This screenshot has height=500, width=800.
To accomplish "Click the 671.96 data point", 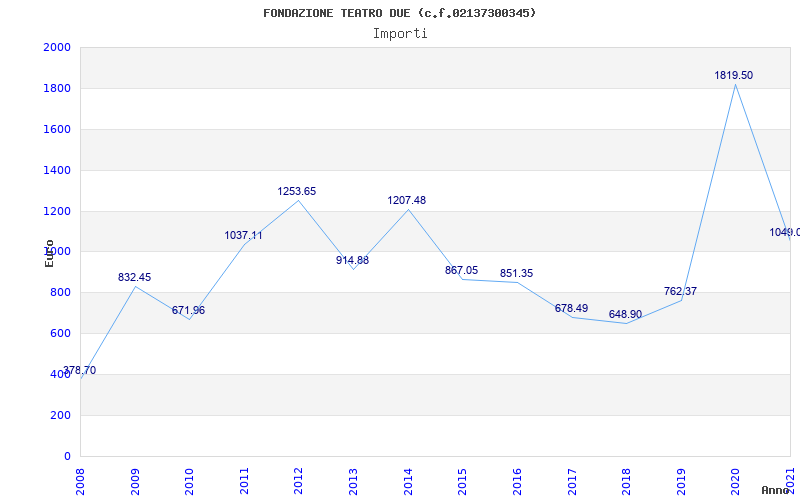I will pos(188,310).
